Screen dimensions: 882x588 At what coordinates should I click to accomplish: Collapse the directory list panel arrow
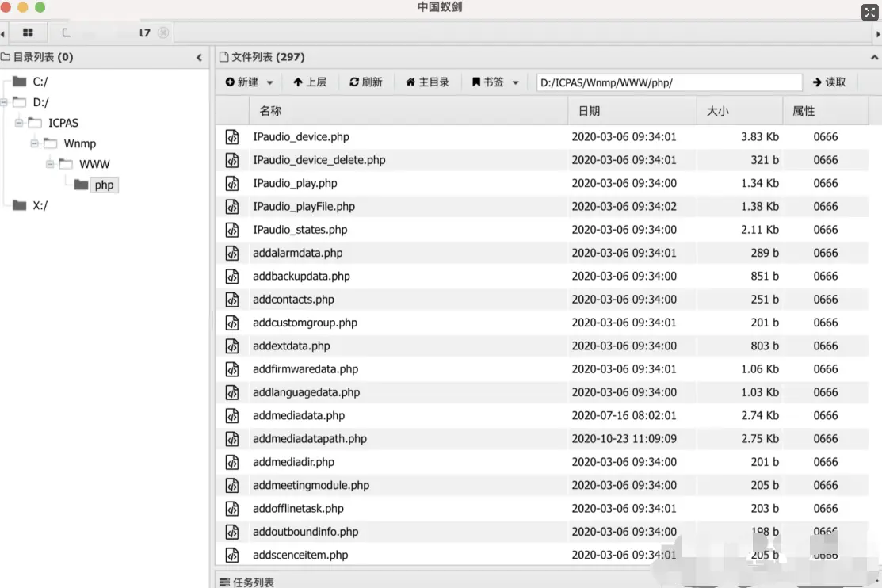click(x=199, y=57)
